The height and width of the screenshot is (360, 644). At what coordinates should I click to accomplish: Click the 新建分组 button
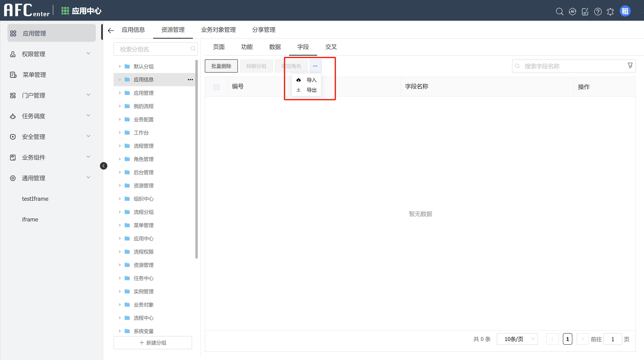pos(153,342)
